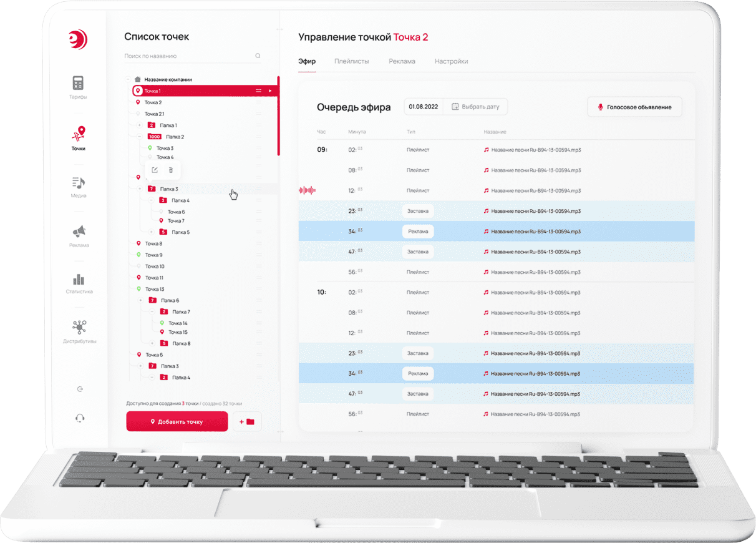Click the edit pencil icon in popup
The width and height of the screenshot is (756, 543).
[155, 170]
